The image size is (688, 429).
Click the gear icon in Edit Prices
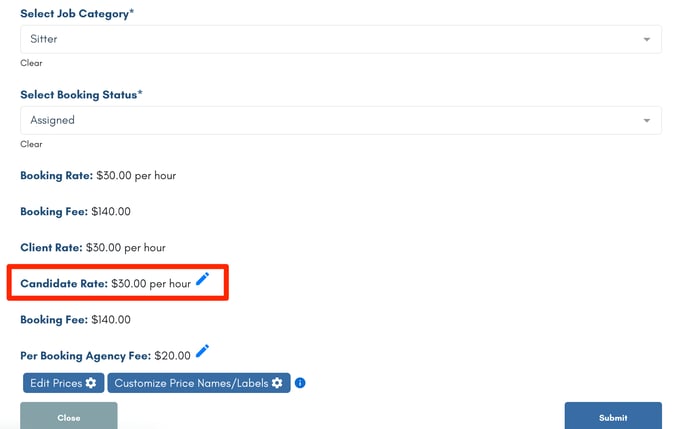pos(91,383)
